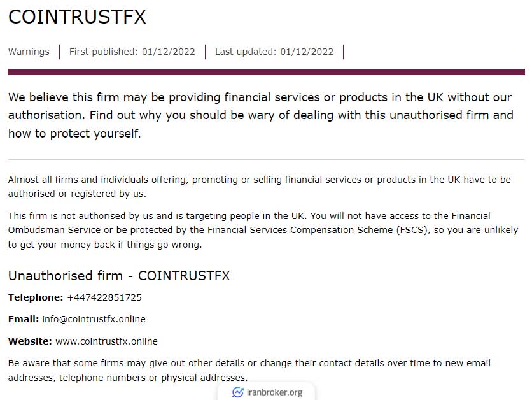Screen dimensions: 532x400
Task: Click the bold Website: label
Action: pyautogui.click(x=30, y=341)
